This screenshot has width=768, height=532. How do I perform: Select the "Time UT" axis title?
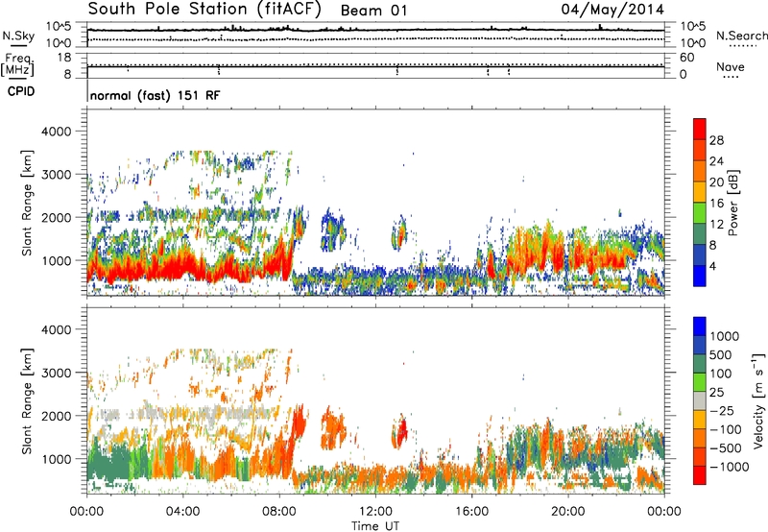[375, 526]
